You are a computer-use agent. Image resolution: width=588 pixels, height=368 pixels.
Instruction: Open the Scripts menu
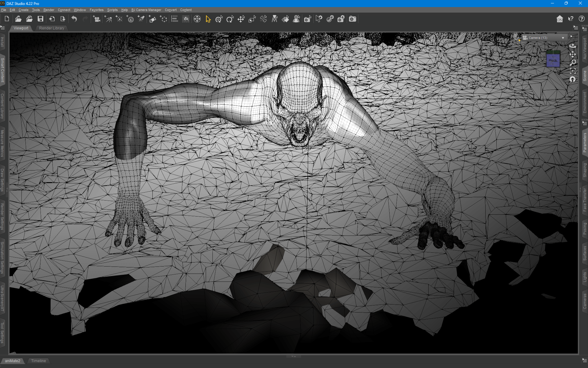click(112, 10)
